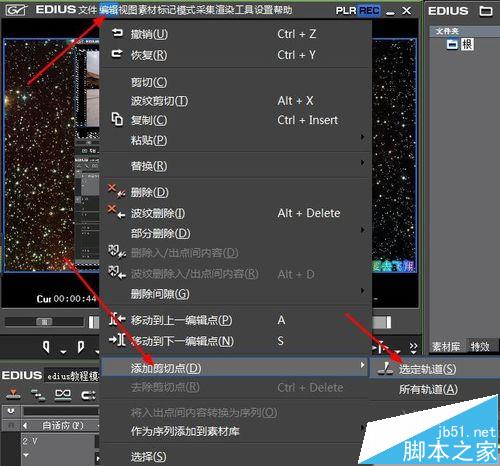Viewport: 500px width, 466px height.
Task: Click the Set In point button
Action: click(x=46, y=347)
